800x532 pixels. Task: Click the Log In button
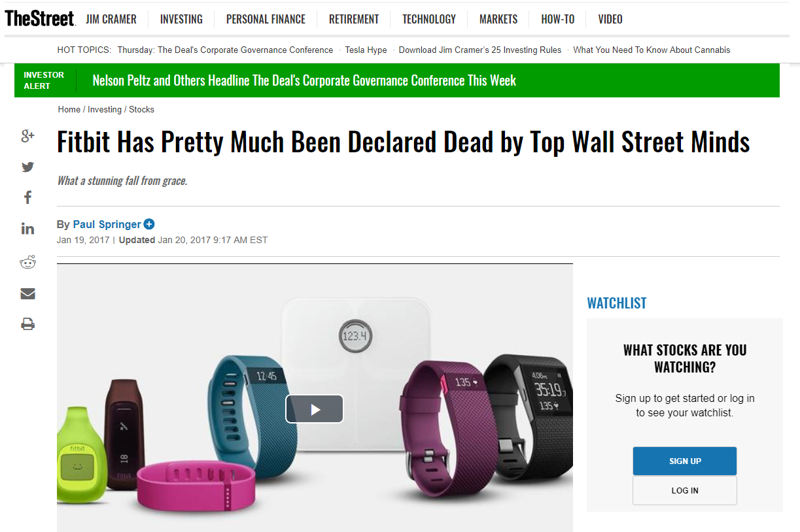pos(685,490)
